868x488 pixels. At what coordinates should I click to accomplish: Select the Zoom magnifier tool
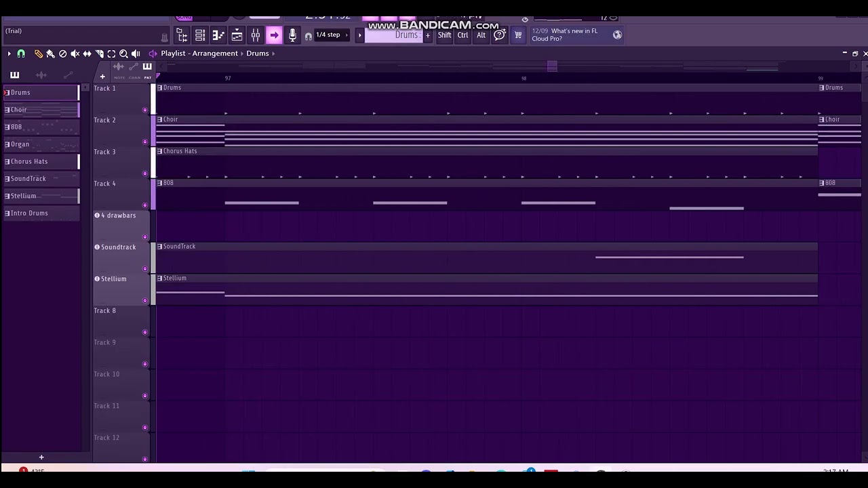123,54
